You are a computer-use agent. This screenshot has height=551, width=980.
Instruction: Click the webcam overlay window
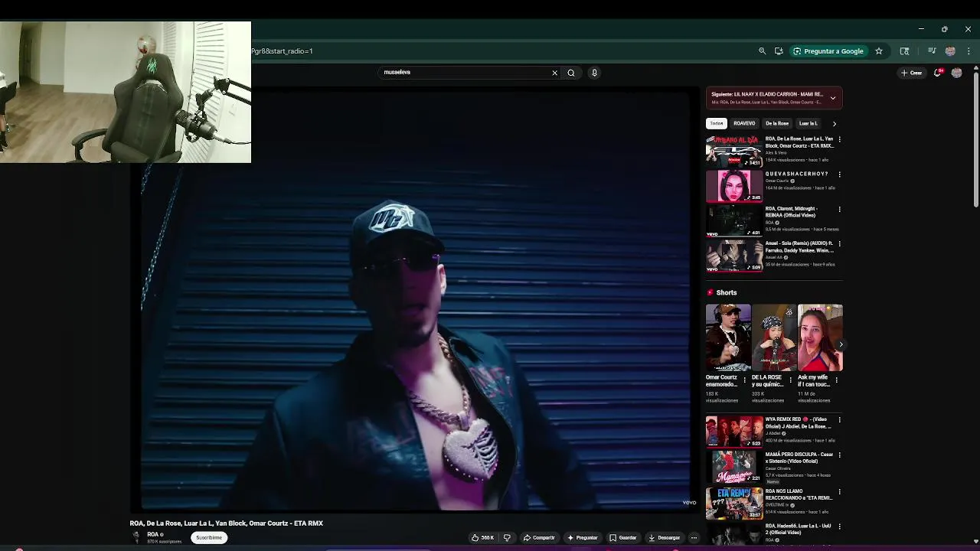coord(126,92)
